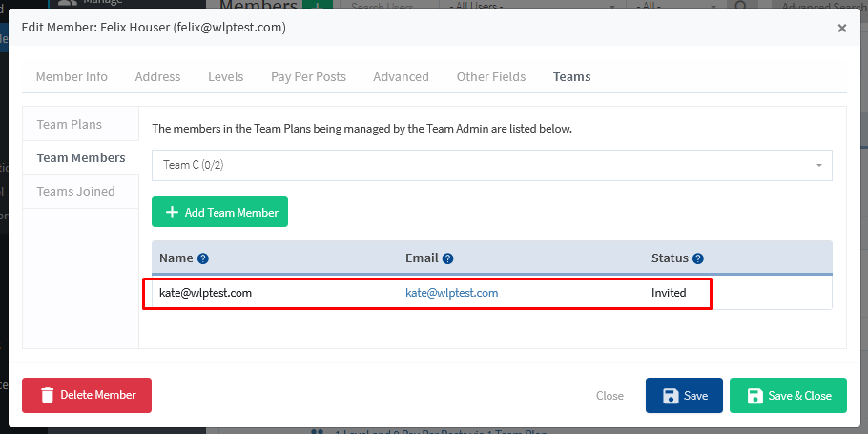868x434 pixels.
Task: Click the Teams tab
Action: [572, 77]
